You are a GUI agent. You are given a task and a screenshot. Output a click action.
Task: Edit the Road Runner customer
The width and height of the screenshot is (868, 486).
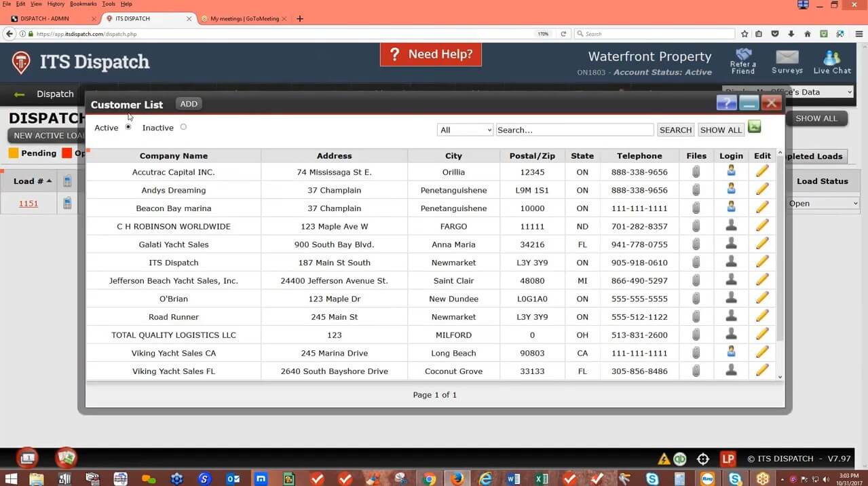click(762, 316)
